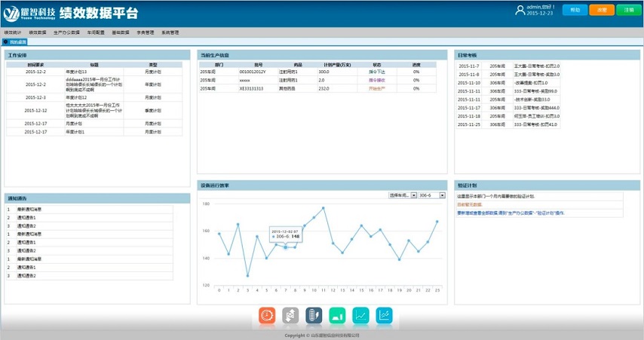644x340 pixels.
Task: Click the green factory dock icon
Action: [x=337, y=316]
